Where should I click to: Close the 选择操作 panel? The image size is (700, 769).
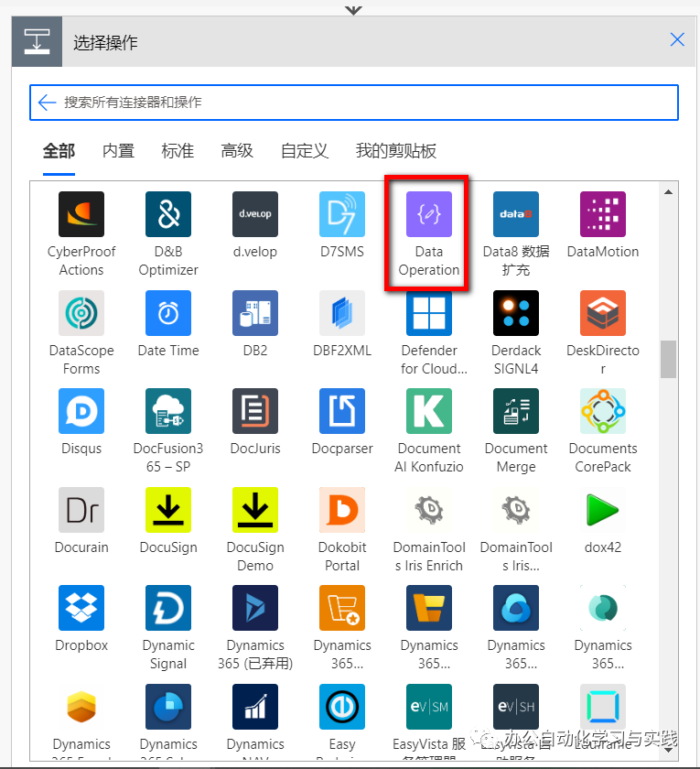click(677, 39)
